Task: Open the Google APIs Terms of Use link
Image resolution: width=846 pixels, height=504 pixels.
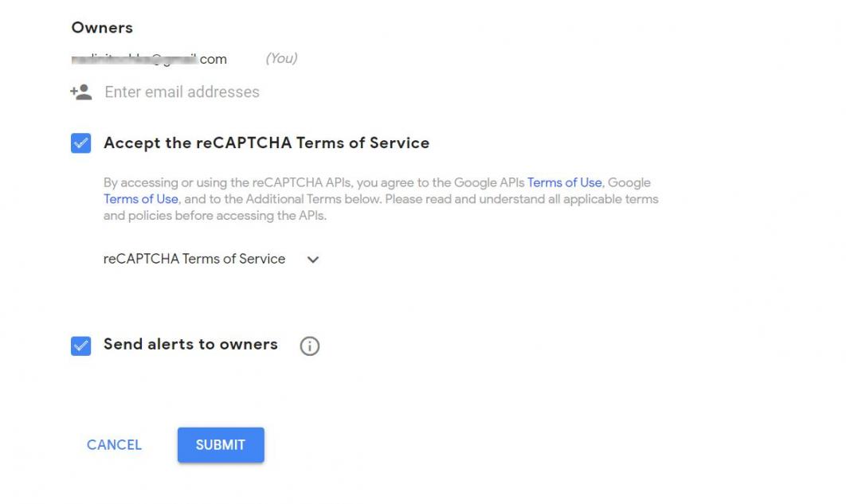Action: click(x=564, y=182)
